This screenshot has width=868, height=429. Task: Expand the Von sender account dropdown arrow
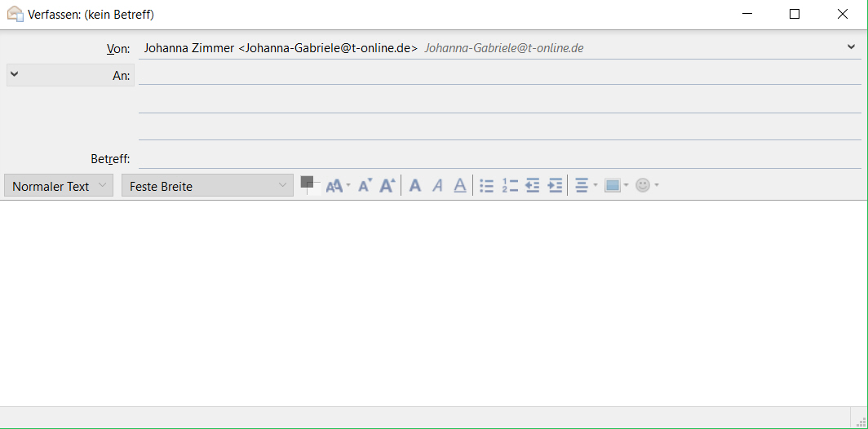click(852, 47)
